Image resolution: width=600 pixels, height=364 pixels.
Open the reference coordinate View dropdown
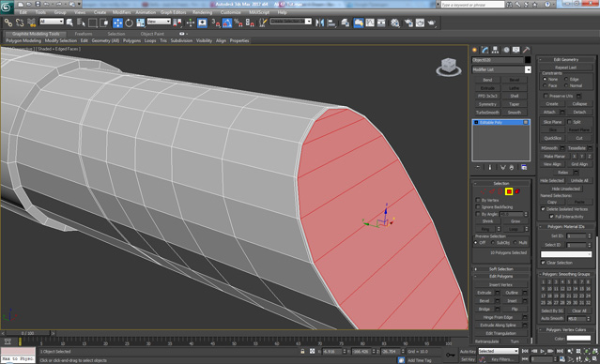(x=159, y=22)
